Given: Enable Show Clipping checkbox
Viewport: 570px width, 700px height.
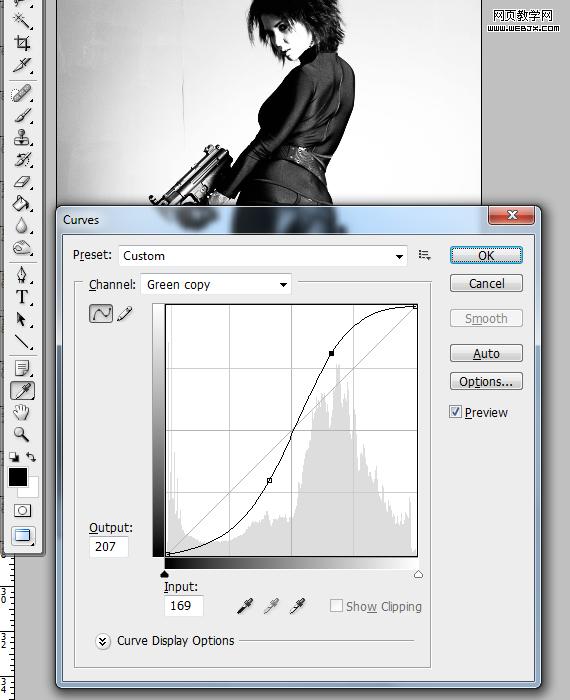Looking at the screenshot, I should click(x=336, y=606).
